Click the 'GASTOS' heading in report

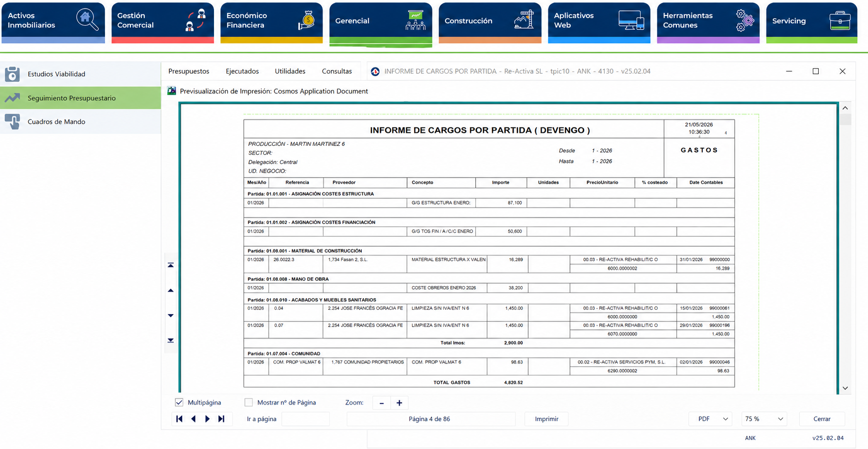699,150
